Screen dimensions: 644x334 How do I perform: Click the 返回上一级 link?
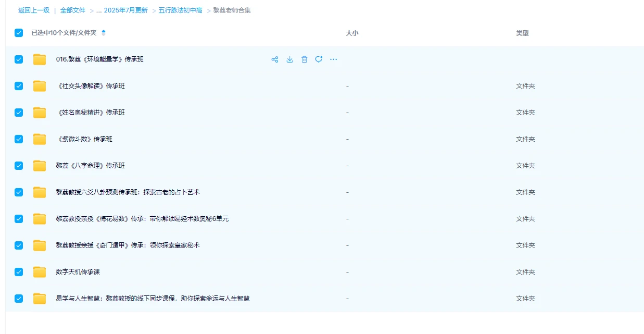pyautogui.click(x=34, y=10)
